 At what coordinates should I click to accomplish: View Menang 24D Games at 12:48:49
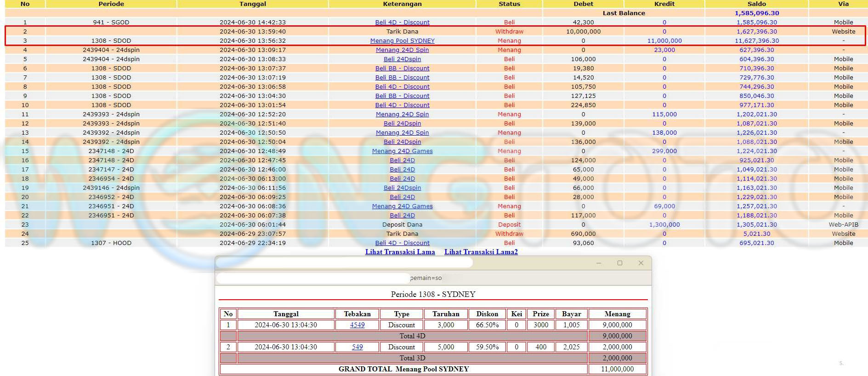[x=402, y=151]
